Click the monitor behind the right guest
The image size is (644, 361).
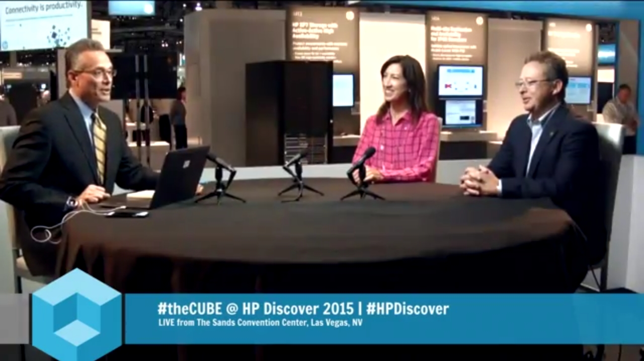click(x=579, y=90)
